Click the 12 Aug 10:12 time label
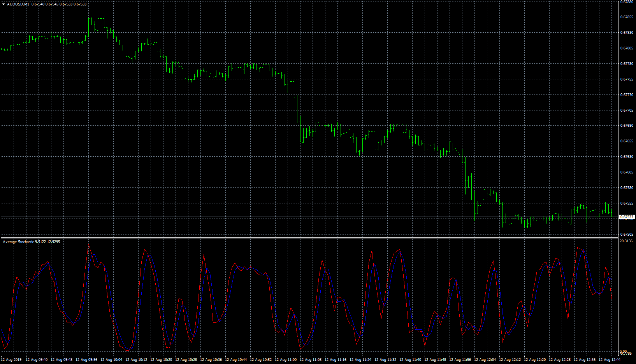The width and height of the screenshot is (636, 364). 136,360
